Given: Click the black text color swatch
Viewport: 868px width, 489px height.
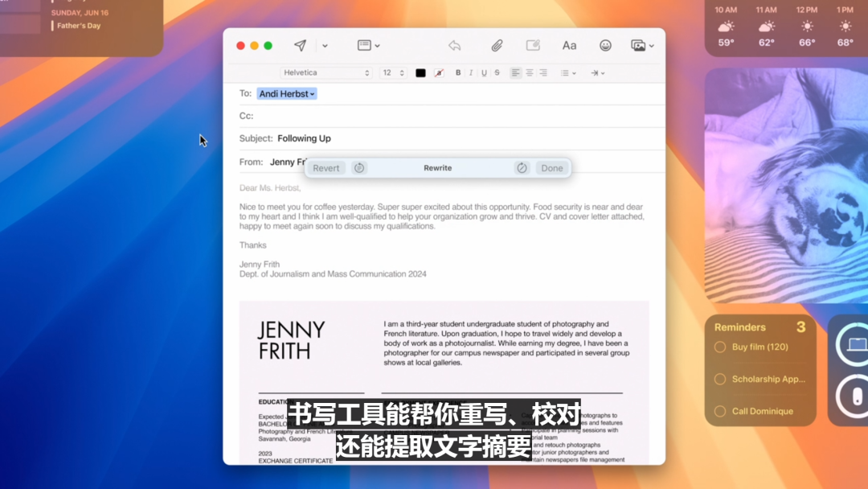Looking at the screenshot, I should (420, 73).
